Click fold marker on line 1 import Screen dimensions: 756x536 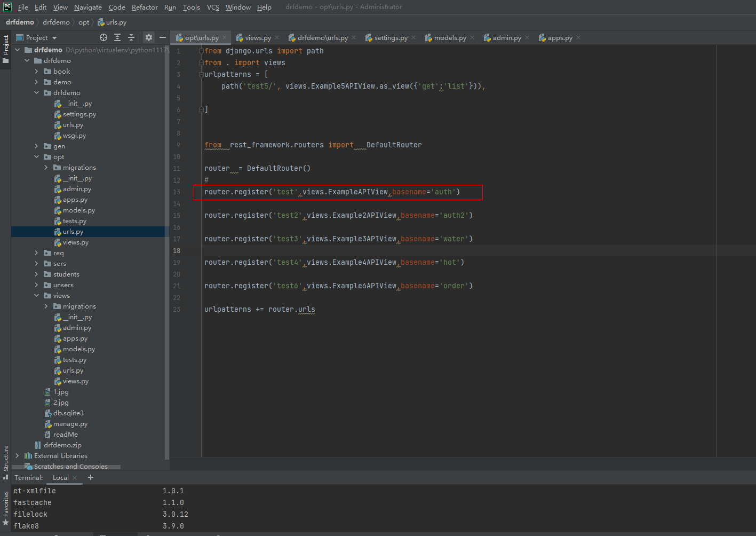coord(201,51)
